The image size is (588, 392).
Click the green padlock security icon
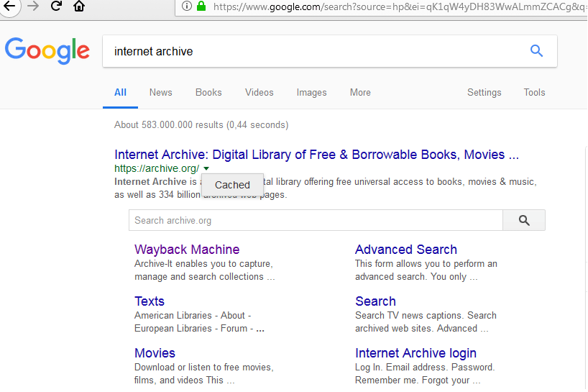pos(201,6)
